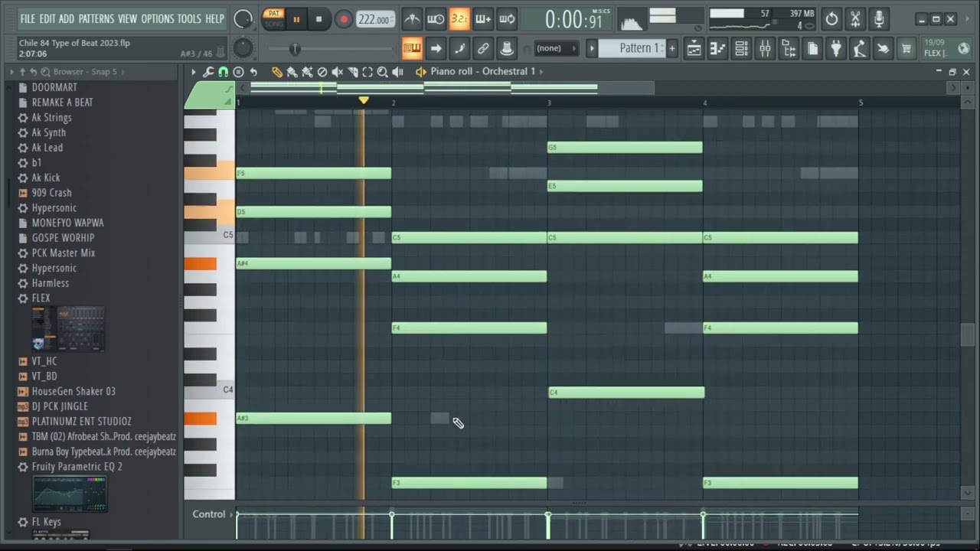This screenshot has height=551, width=980.
Task: Click the scissors audio editor icon
Action: (855, 19)
